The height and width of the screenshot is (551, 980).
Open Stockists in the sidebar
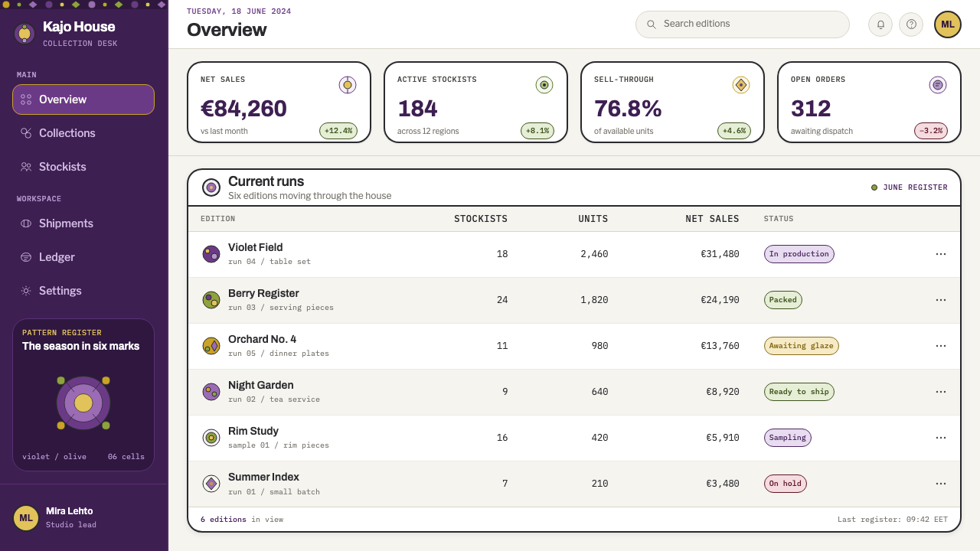pyautogui.click(x=83, y=167)
